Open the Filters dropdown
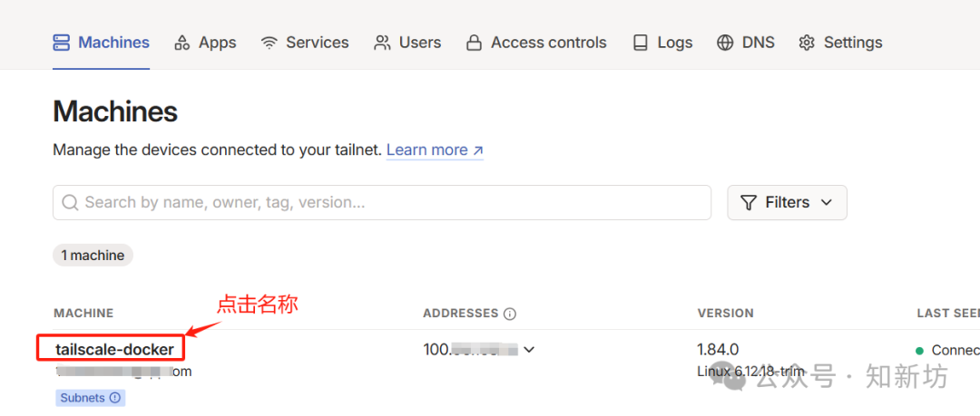Viewport: 980px width, 416px height. coord(787,203)
